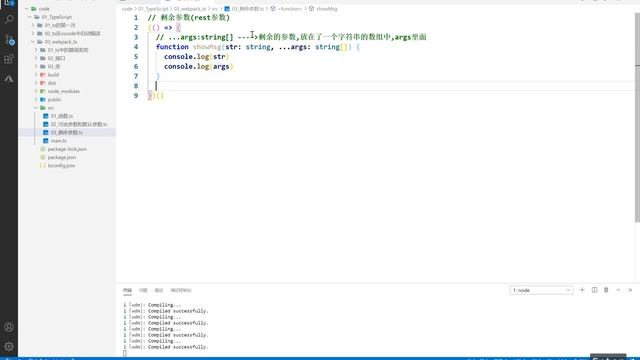Image resolution: width=640 pixels, height=360 pixels.
Task: Select 03_剩余参数.ts in the explorer
Action: (67, 132)
